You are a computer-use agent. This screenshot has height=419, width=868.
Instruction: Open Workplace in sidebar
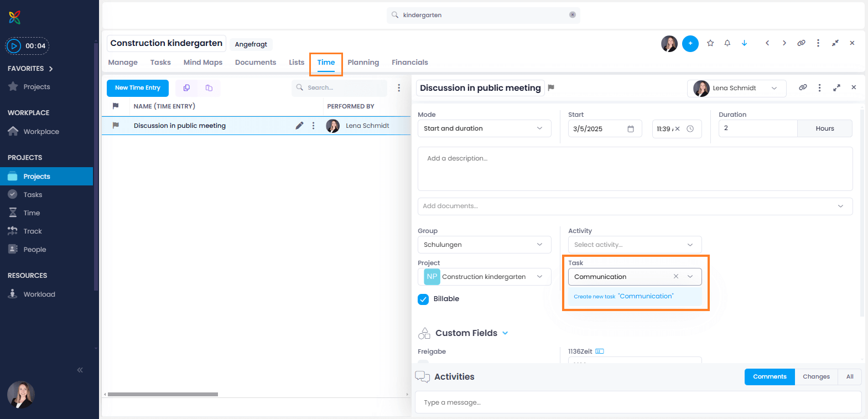click(41, 132)
